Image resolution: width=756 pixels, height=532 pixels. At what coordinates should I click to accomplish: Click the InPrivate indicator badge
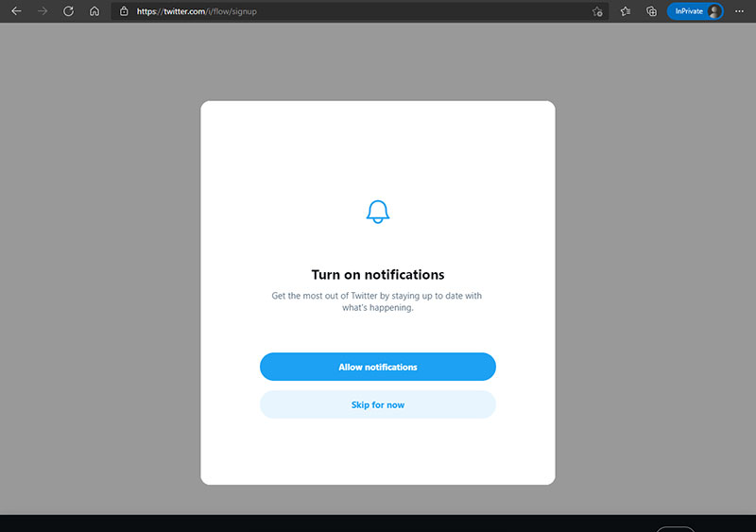click(x=688, y=11)
